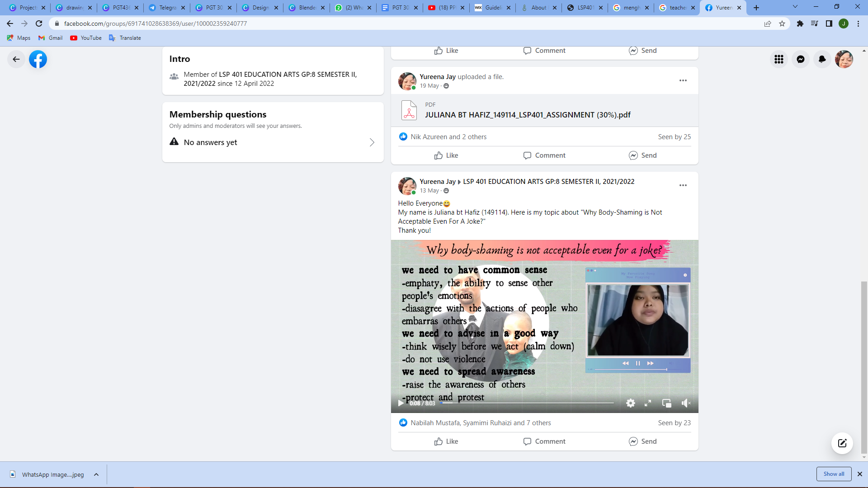Open options for the 13 May post

coord(683,185)
